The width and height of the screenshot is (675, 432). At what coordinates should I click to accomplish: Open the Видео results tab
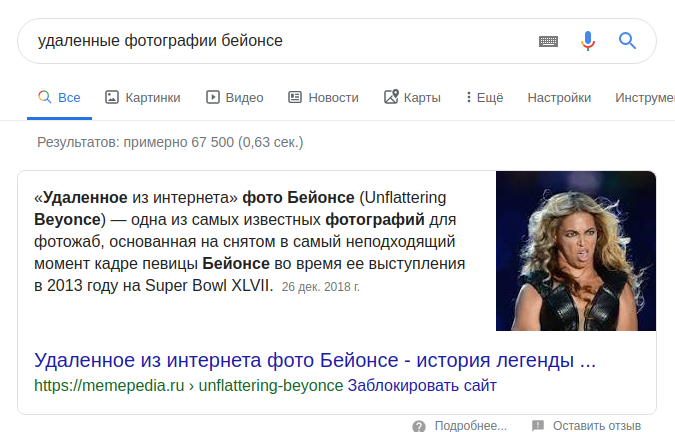(x=235, y=97)
